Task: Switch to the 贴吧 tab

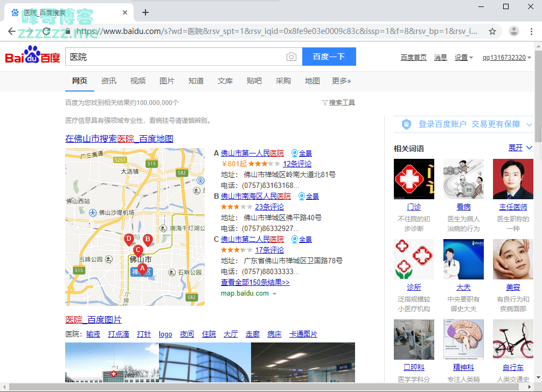Action: pos(254,81)
